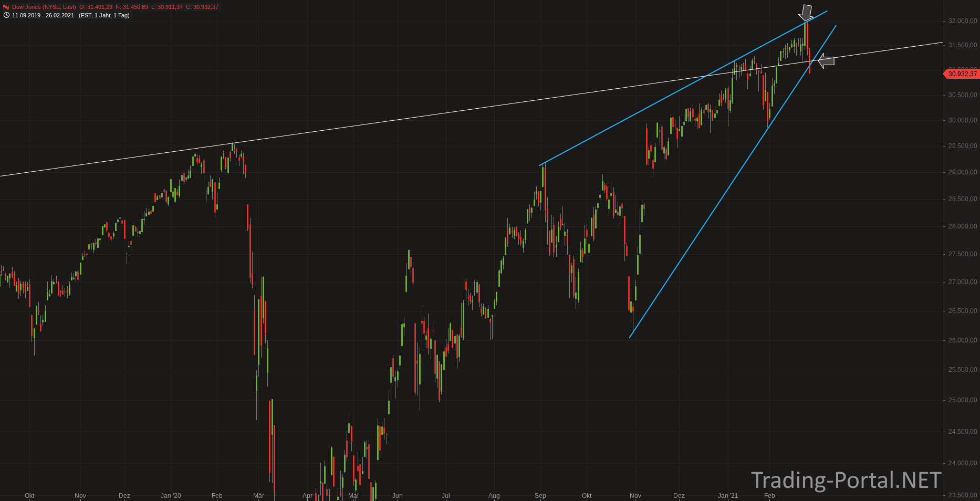
Task: Click the Jun time axis label
Action: 398,496
